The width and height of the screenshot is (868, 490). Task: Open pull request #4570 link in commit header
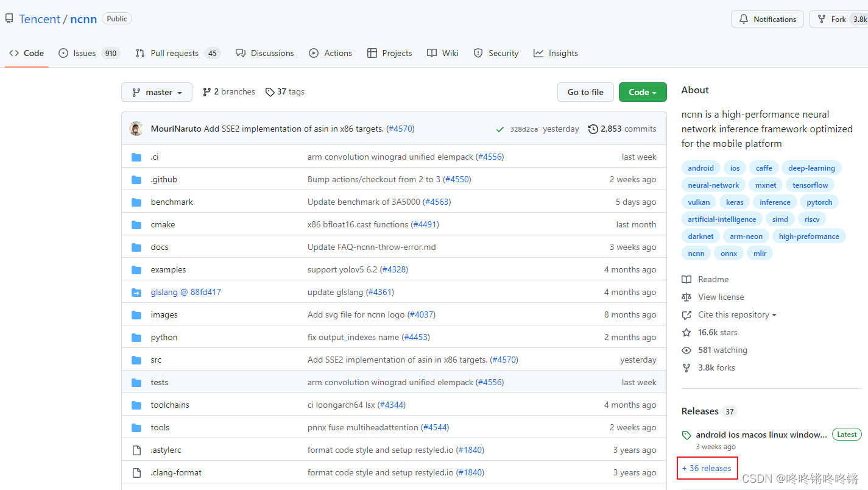[401, 129]
